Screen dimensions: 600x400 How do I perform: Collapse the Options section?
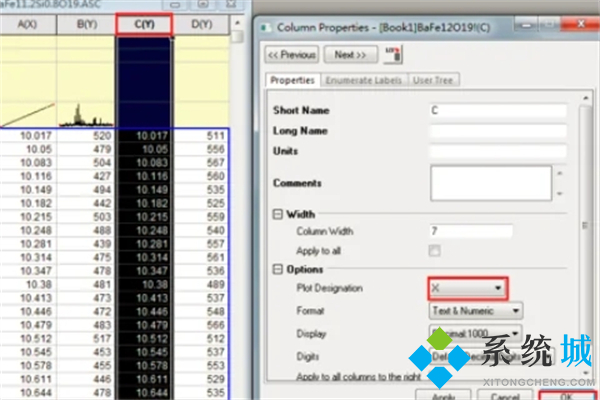(x=278, y=268)
